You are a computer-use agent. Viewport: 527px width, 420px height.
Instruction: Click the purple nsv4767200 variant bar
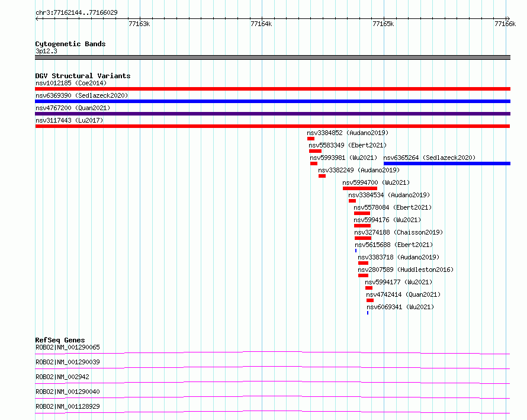tap(272, 114)
